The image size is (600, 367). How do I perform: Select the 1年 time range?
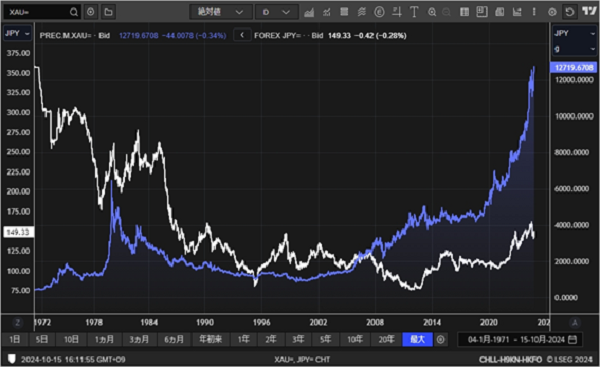243,339
